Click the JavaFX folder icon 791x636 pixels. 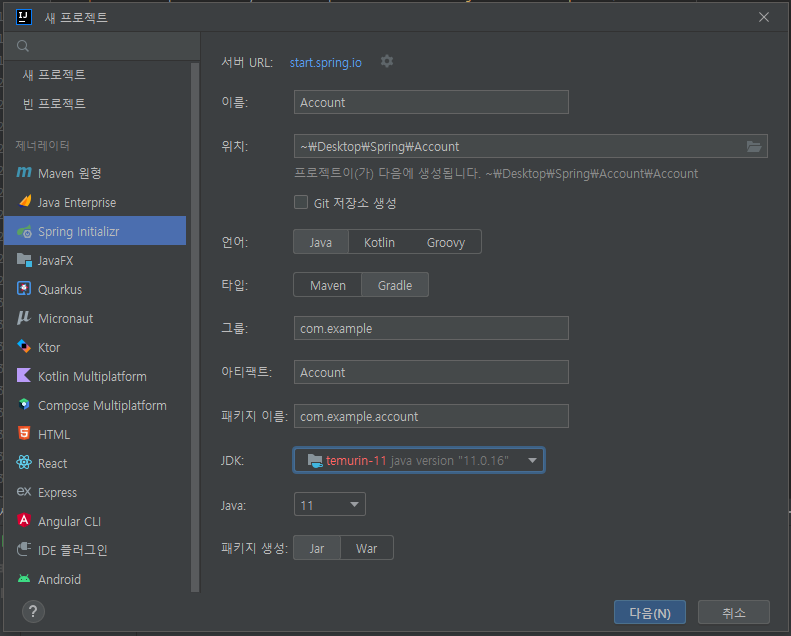click(x=24, y=260)
